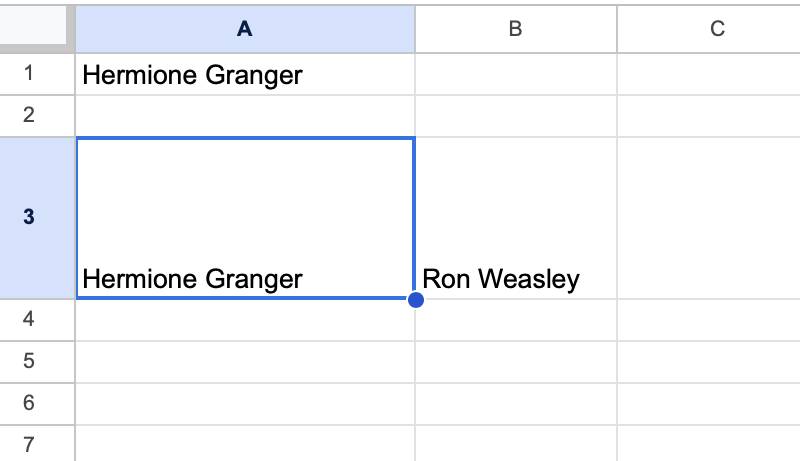Click empty cell B1

(x=515, y=74)
